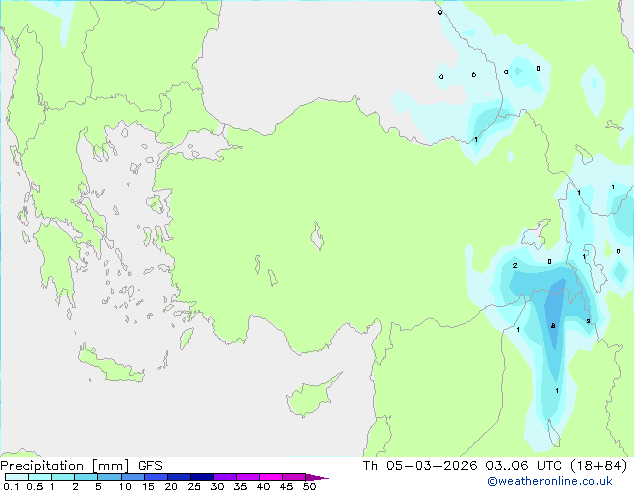Click the '03..06 UTC' time label
Screen dimensions: 634x490
coord(523,466)
